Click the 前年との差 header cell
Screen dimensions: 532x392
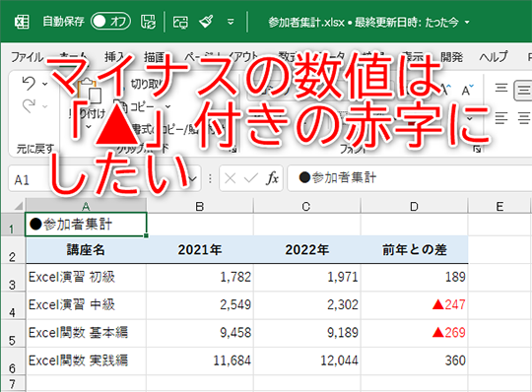point(414,250)
